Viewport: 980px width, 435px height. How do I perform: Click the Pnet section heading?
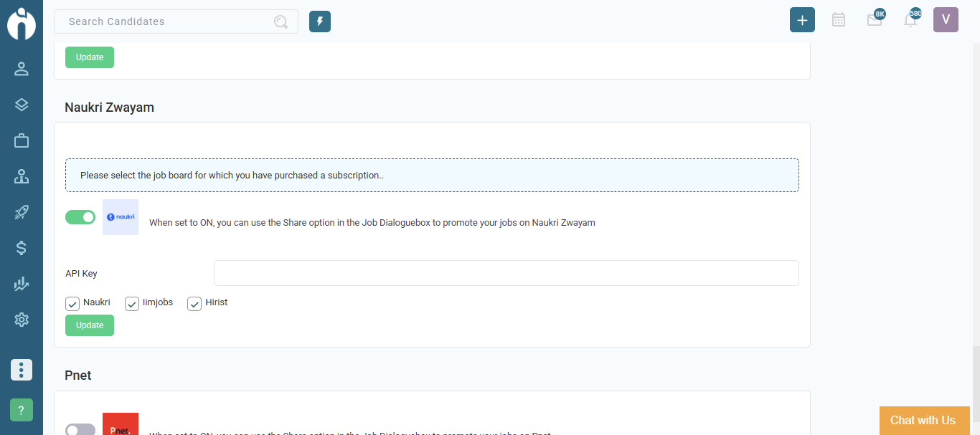pyautogui.click(x=78, y=376)
